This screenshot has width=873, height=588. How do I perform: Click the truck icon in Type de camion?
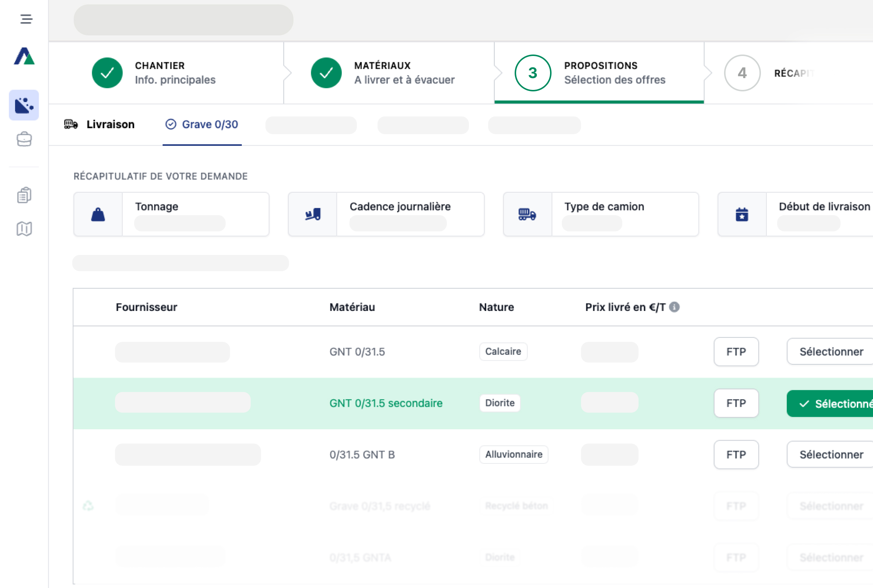click(x=527, y=214)
